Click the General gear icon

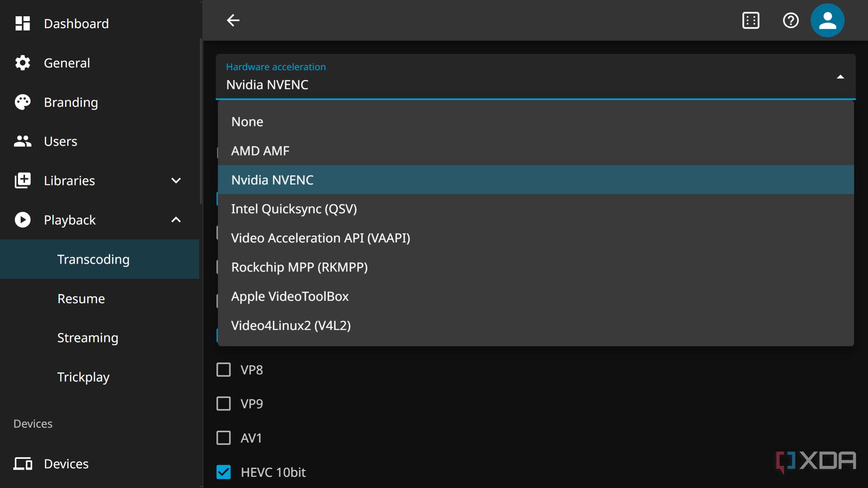tap(23, 63)
